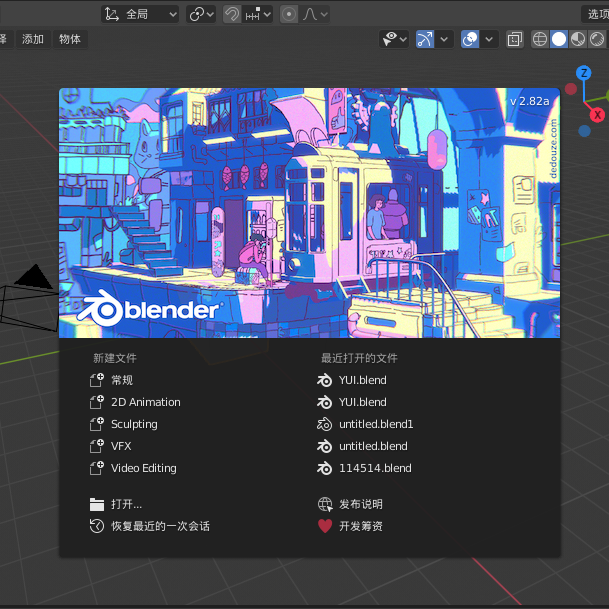Expand the gizmo settings arrow
609x609 pixels.
click(444, 39)
